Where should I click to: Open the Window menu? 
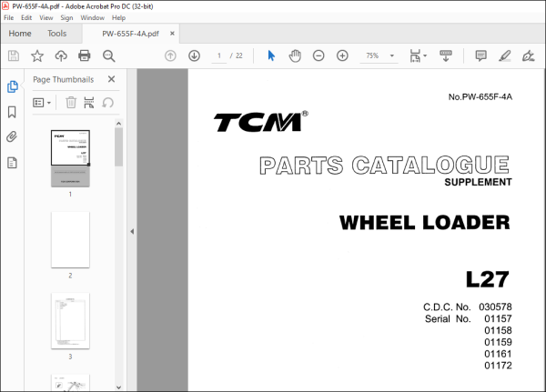coord(92,18)
